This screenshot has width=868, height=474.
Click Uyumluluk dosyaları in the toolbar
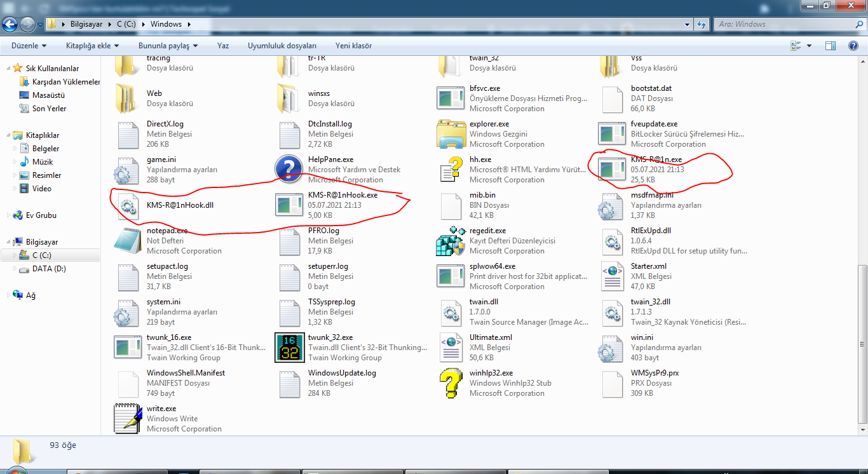(282, 46)
